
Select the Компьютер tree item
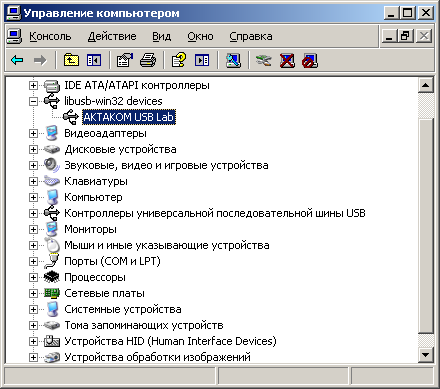(x=93, y=197)
